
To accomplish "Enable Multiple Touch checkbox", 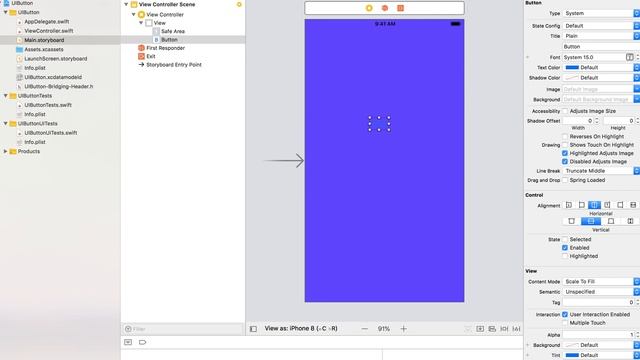I will click(565, 323).
